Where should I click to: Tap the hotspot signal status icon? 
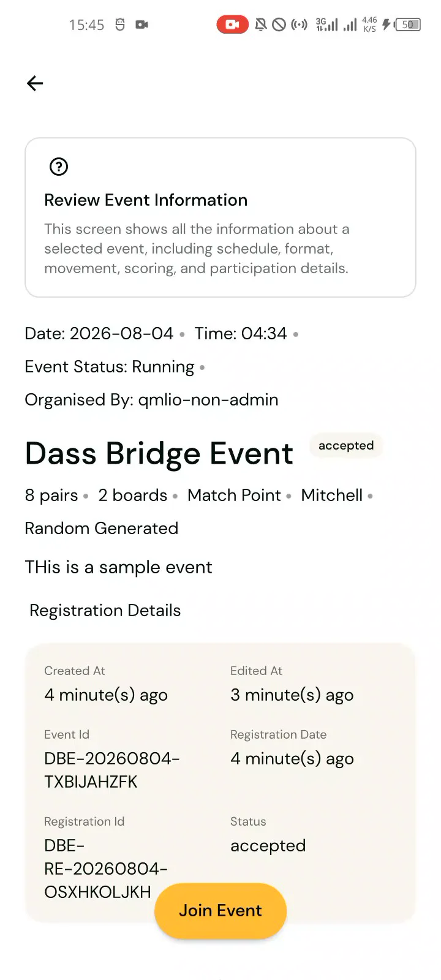[300, 24]
